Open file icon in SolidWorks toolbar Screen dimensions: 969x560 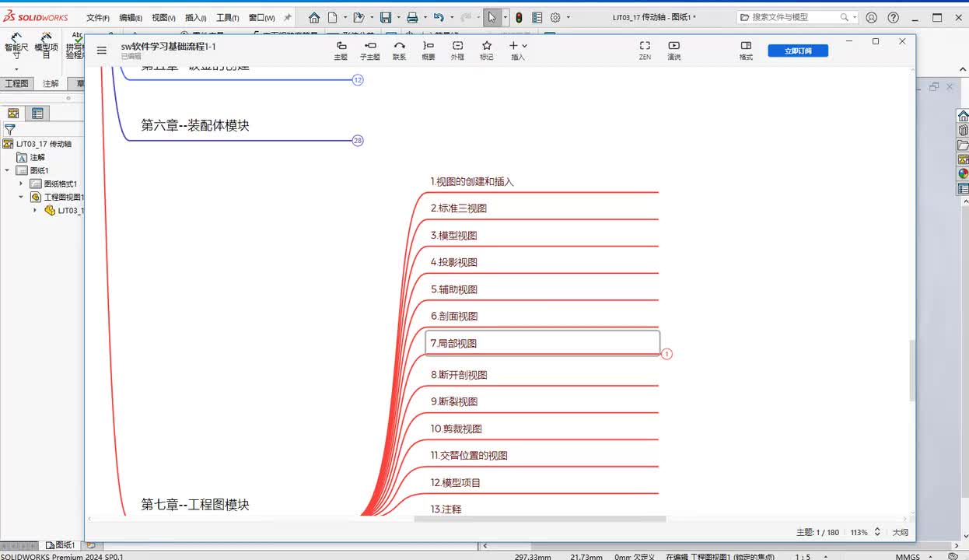click(x=358, y=17)
